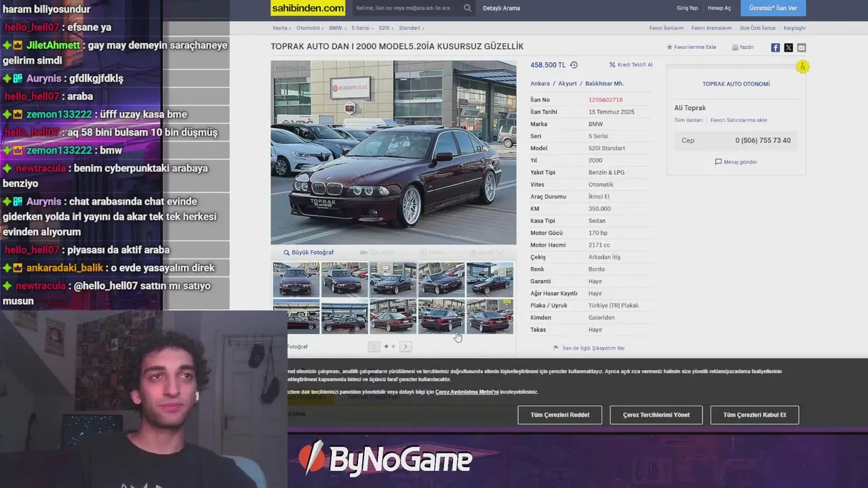The image size is (868, 488).
Task: Click phone number 0 (506) 755 73 40
Action: (x=763, y=140)
